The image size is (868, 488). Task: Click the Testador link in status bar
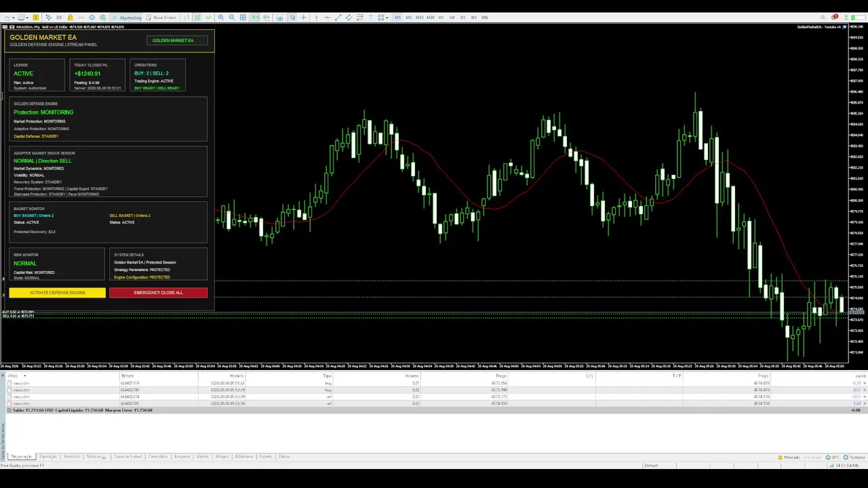click(x=854, y=457)
